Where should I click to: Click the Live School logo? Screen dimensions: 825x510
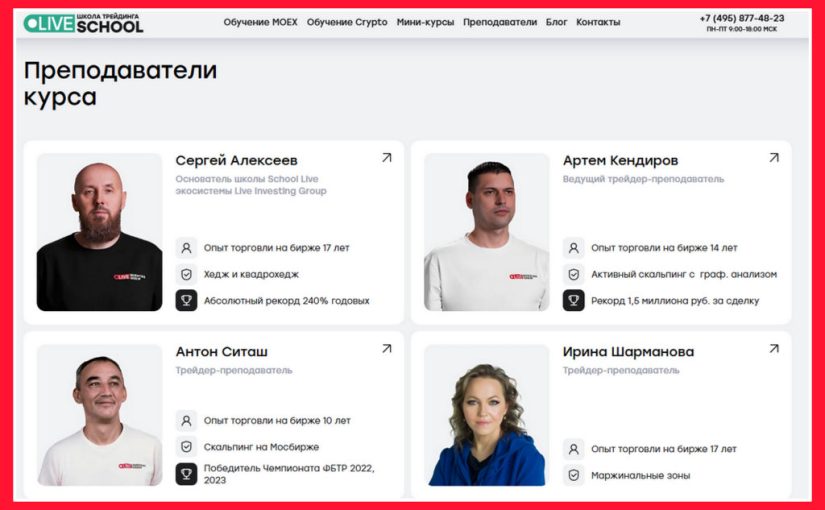[83, 23]
